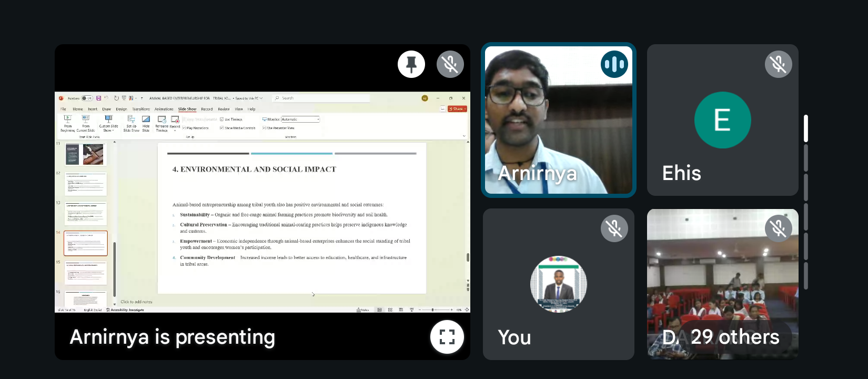Click Accessibility: Investigate in the status bar
The width and height of the screenshot is (868, 379).
(125, 310)
